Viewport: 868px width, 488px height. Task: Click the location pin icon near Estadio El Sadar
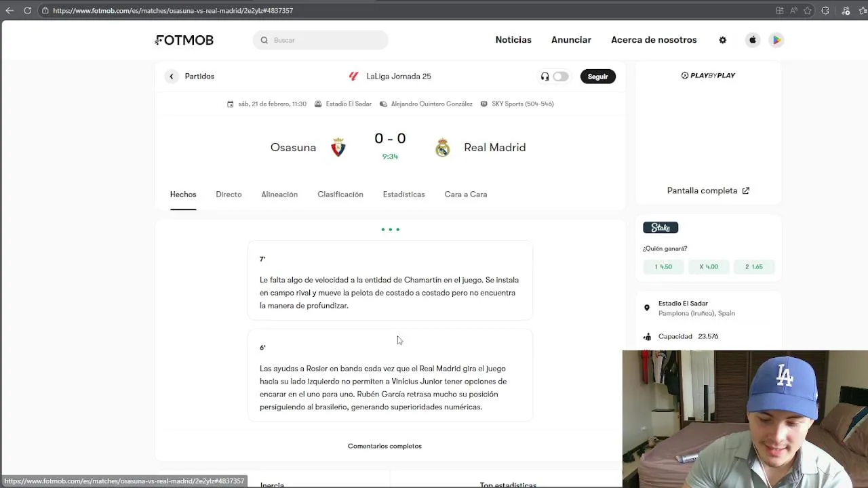coord(647,308)
